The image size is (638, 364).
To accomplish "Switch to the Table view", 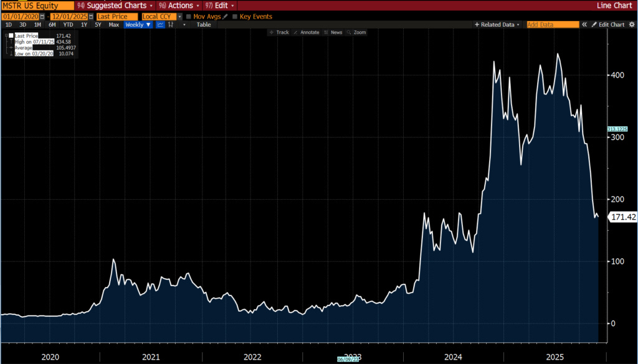I will pos(204,24).
